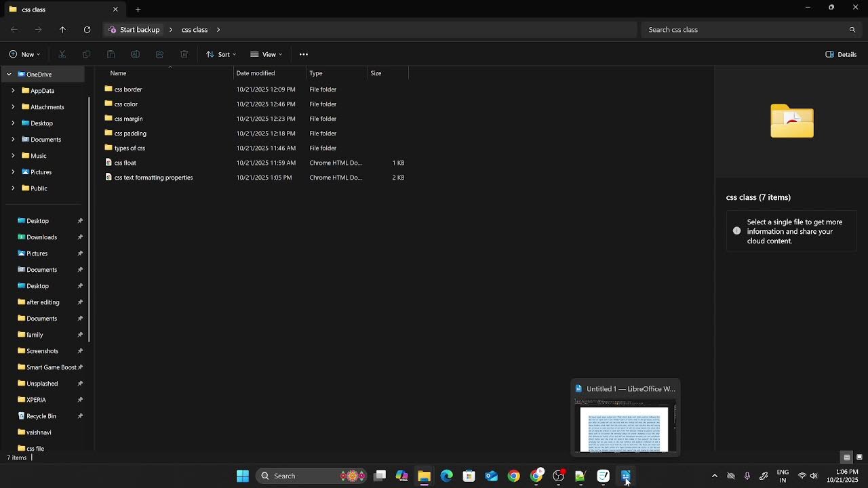Viewport: 868px width, 488px height.
Task: Close the css class tab
Action: tap(115, 9)
